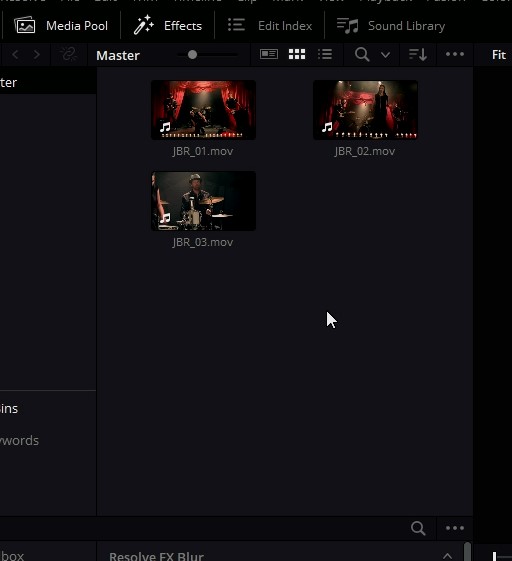The height and width of the screenshot is (561, 512).
Task: Click the JBR_03.mov file name
Action: tap(203, 243)
